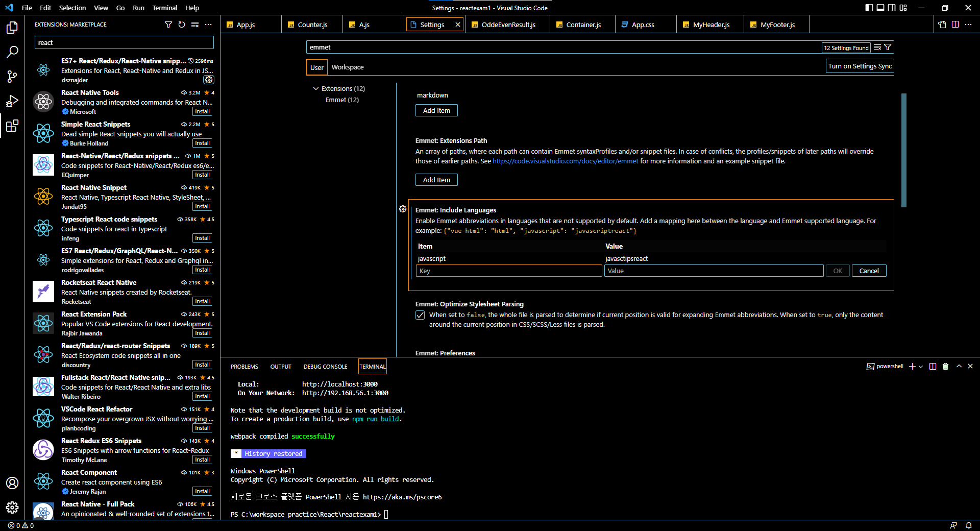
Task: Click Add Item under markdown
Action: [436, 110]
